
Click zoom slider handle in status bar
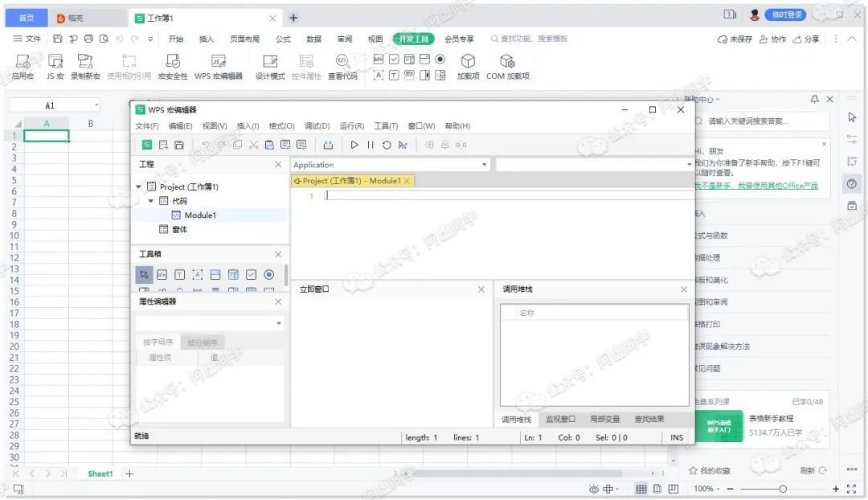click(783, 489)
